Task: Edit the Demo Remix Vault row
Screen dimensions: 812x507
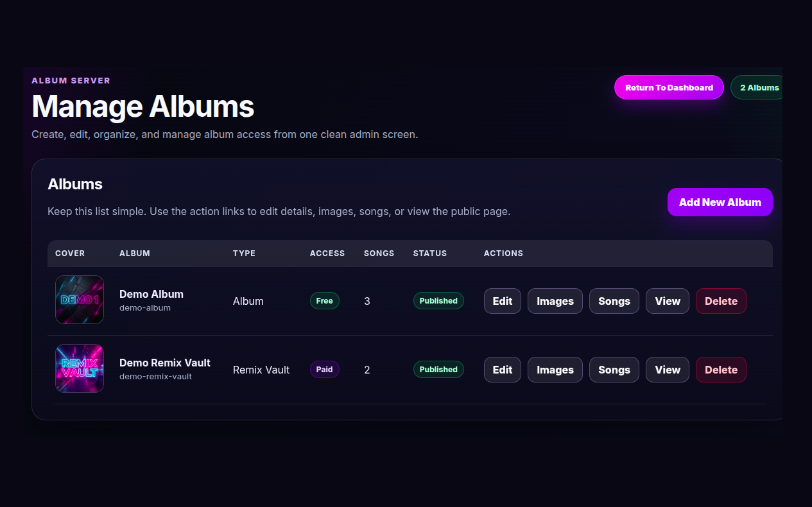Action: point(502,370)
